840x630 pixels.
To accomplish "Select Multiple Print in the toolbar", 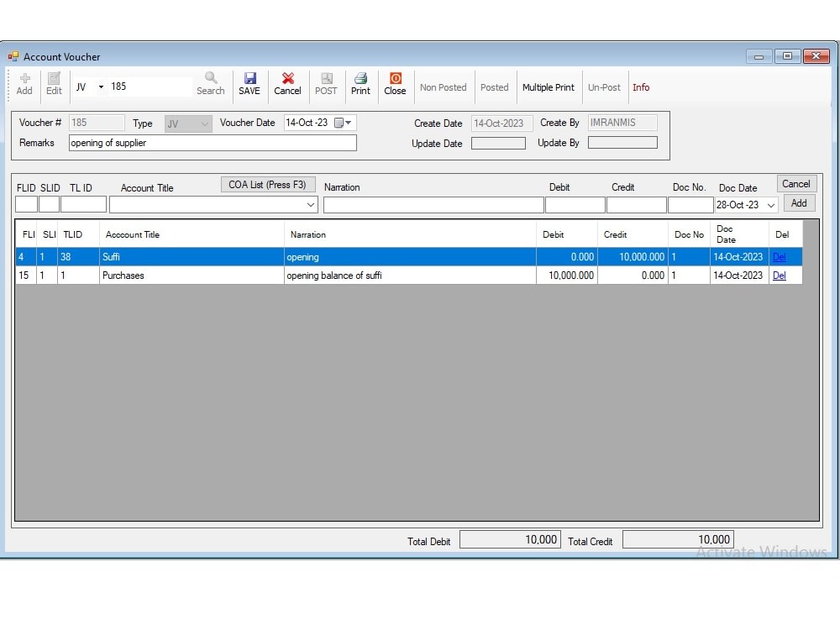I will (x=548, y=87).
